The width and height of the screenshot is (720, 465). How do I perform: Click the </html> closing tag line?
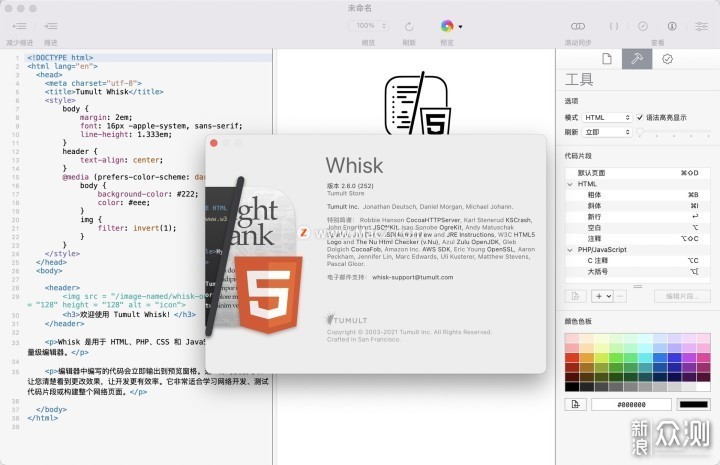[x=43, y=418]
